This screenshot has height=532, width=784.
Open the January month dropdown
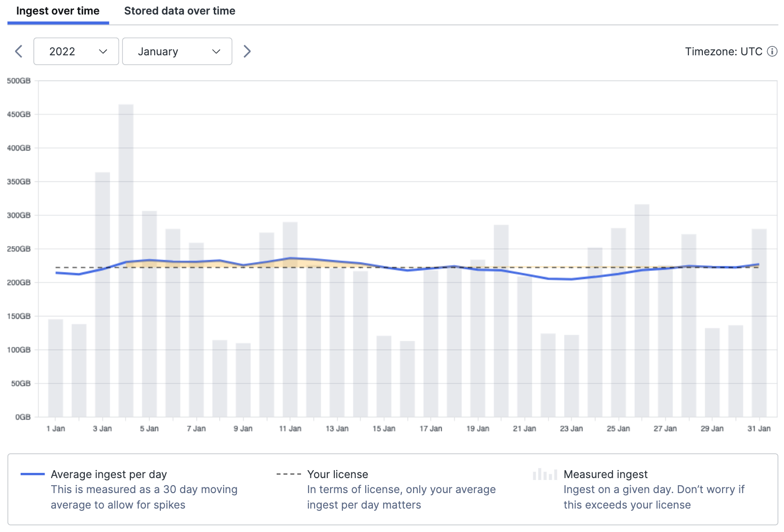177,51
